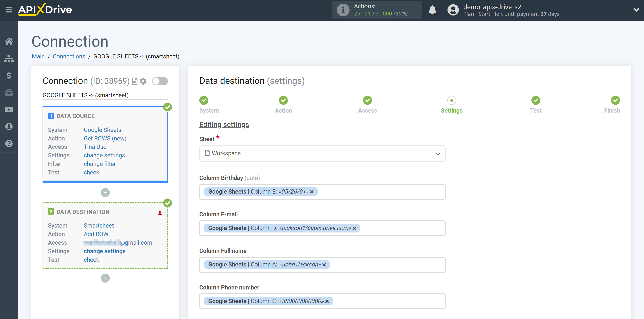Go to the Finish step
Viewport: 644px width, 319px height.
click(615, 101)
